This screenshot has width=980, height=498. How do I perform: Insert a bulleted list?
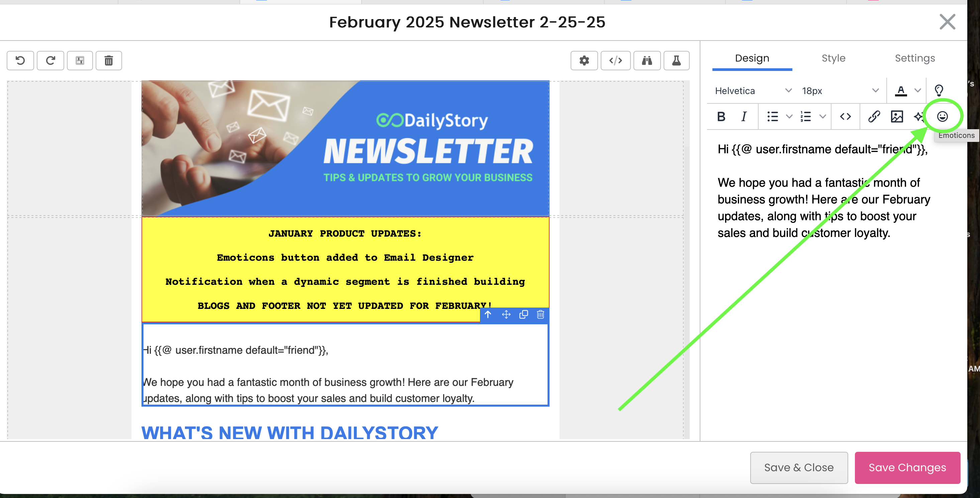click(773, 116)
